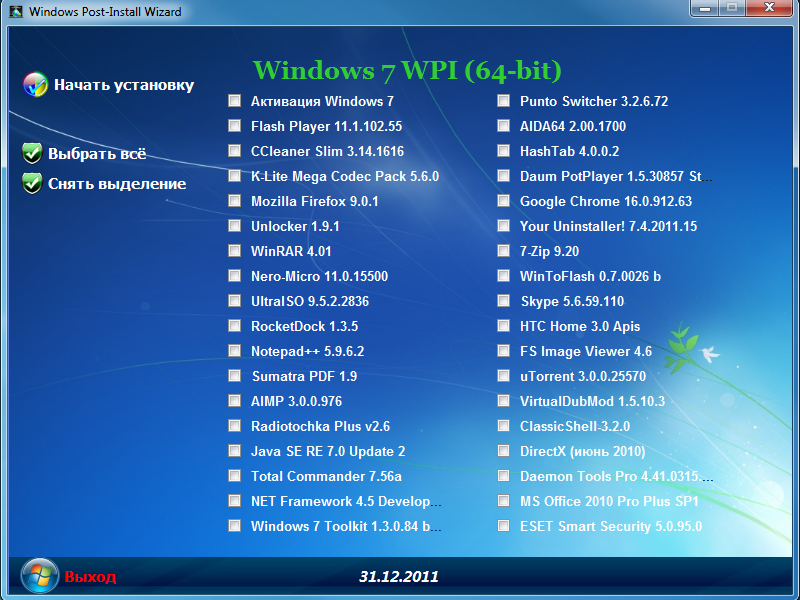The height and width of the screenshot is (600, 800).
Task: Check K-Lite Mega Codec Pack 5.6.0
Action: [234, 176]
